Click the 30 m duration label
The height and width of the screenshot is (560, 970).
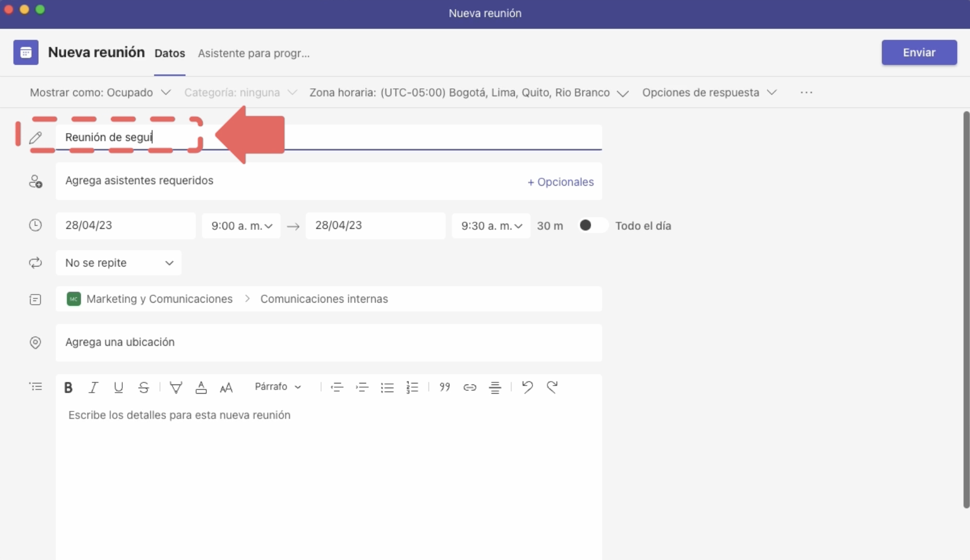[550, 226]
